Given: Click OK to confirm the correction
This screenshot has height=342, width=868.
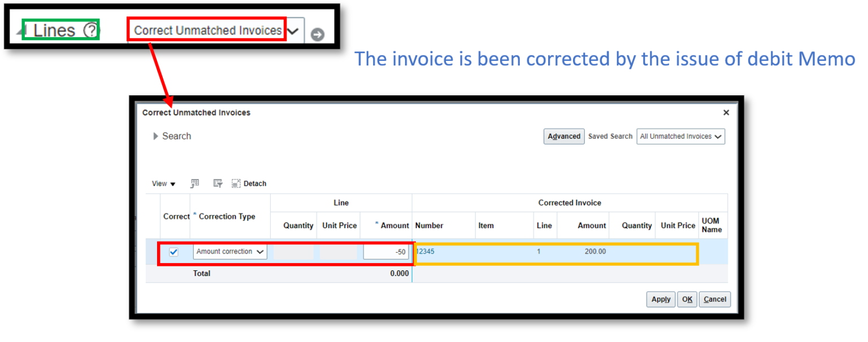Looking at the screenshot, I should point(687,299).
